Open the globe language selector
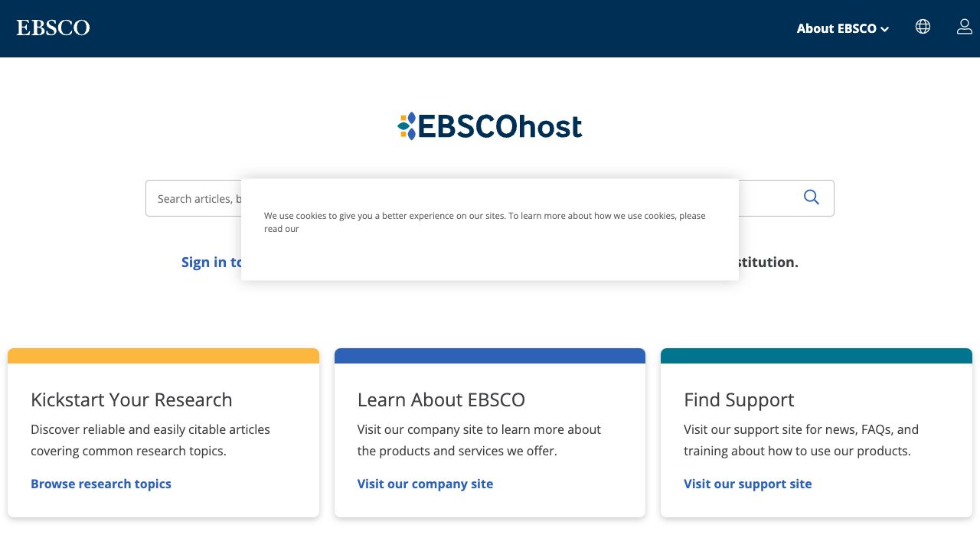The image size is (980, 551). [923, 27]
